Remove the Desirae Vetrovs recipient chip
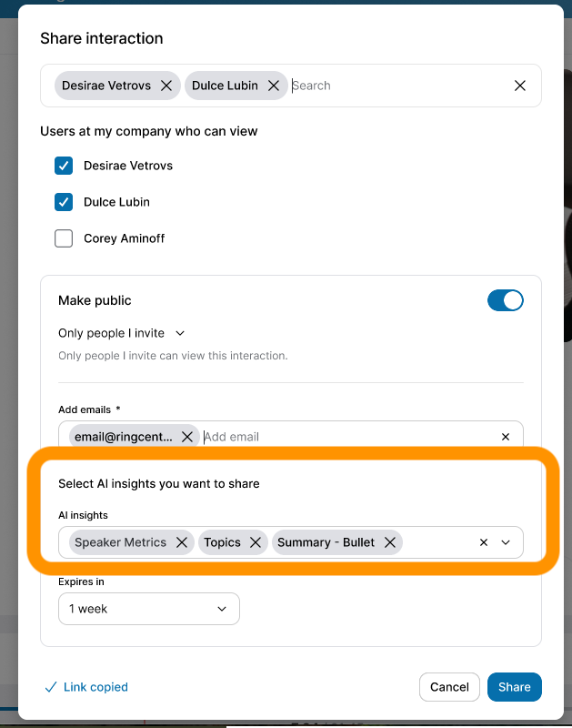This screenshot has width=572, height=728. click(166, 85)
